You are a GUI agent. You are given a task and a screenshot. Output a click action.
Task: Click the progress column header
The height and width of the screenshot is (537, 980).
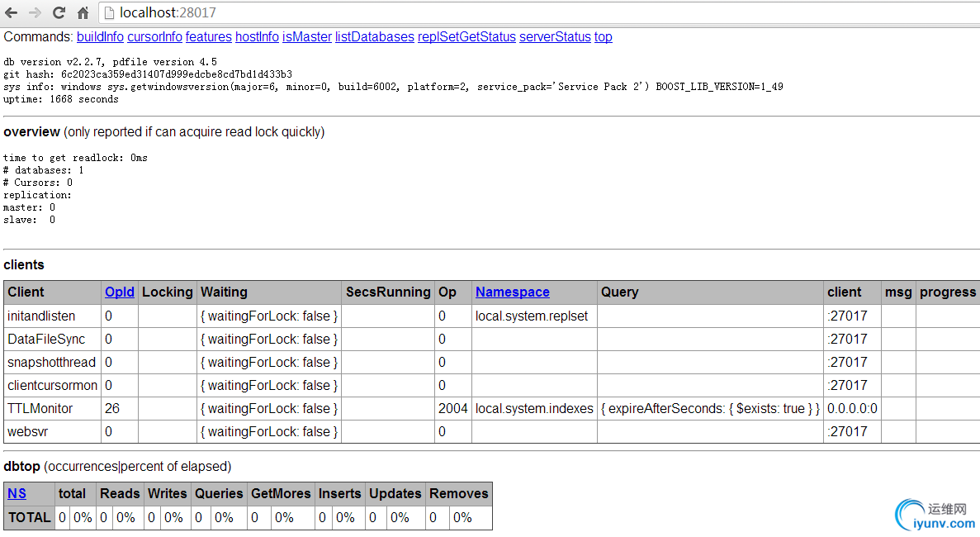click(948, 292)
